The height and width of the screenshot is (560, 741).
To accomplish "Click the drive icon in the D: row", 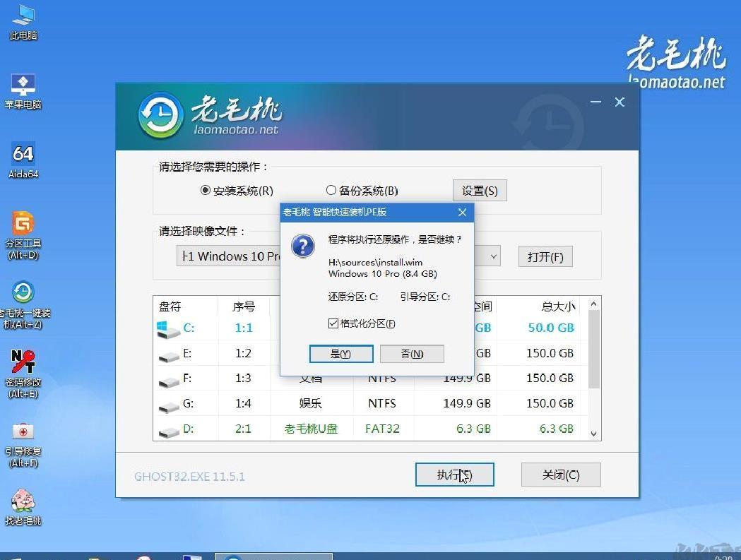I will click(x=169, y=432).
